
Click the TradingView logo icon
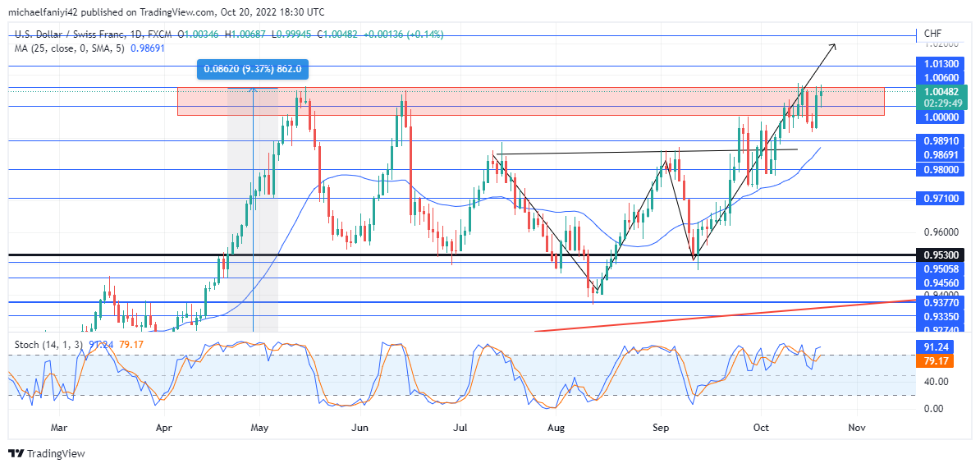[16, 453]
